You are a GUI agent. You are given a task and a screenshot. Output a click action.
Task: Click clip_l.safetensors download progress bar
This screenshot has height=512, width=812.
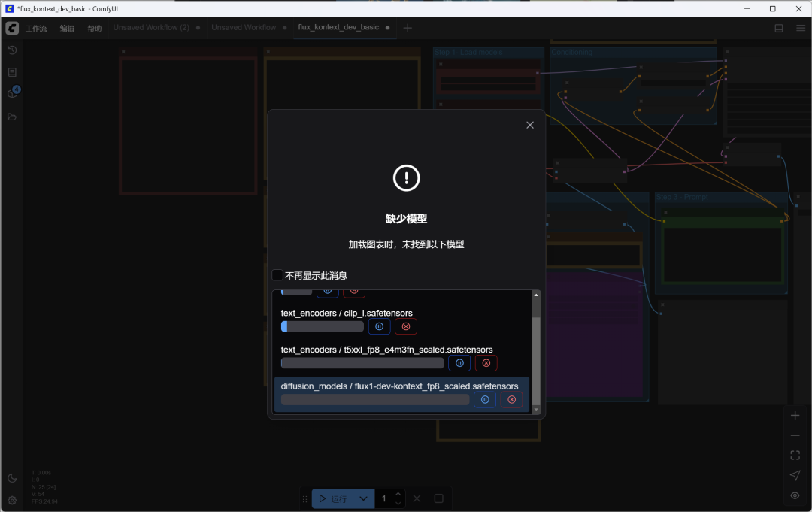click(x=322, y=326)
